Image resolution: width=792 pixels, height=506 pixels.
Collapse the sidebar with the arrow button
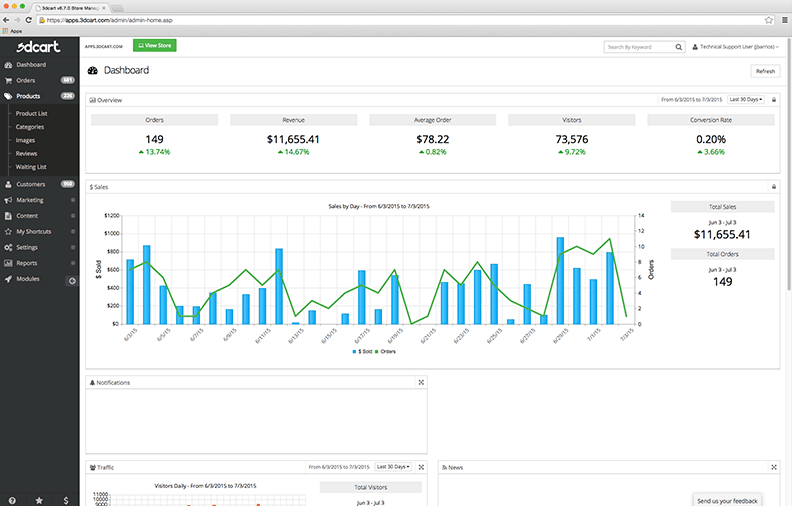[72, 281]
